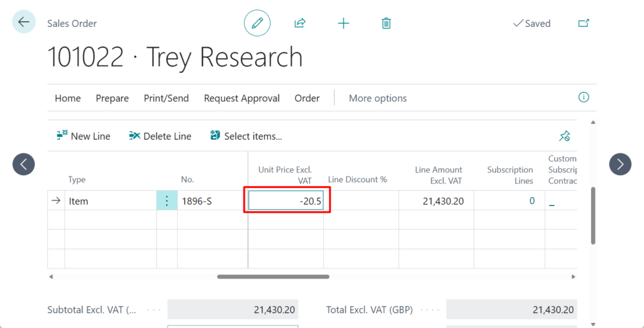Click the trash delete icon
The width and height of the screenshot is (644, 328).
386,23
